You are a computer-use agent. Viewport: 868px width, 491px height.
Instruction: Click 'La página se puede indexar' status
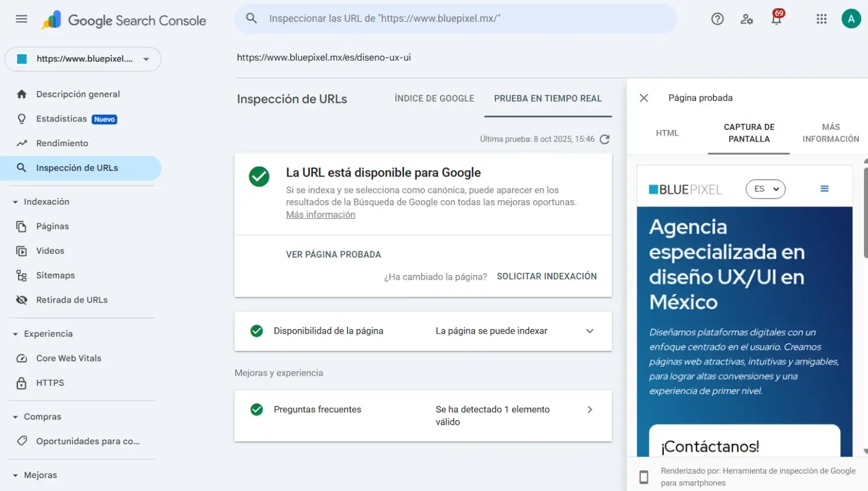click(x=491, y=331)
